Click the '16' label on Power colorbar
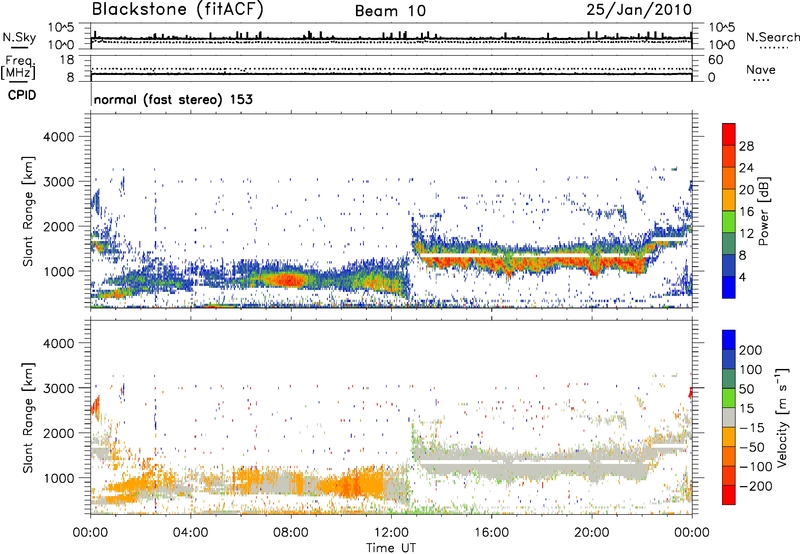This screenshot has width=800, height=554. click(x=746, y=212)
